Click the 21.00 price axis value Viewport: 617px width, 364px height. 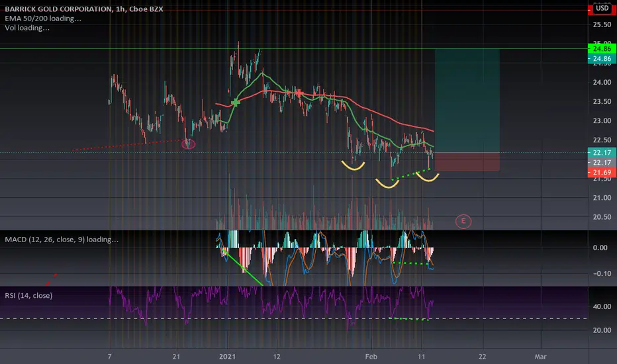click(x=602, y=197)
